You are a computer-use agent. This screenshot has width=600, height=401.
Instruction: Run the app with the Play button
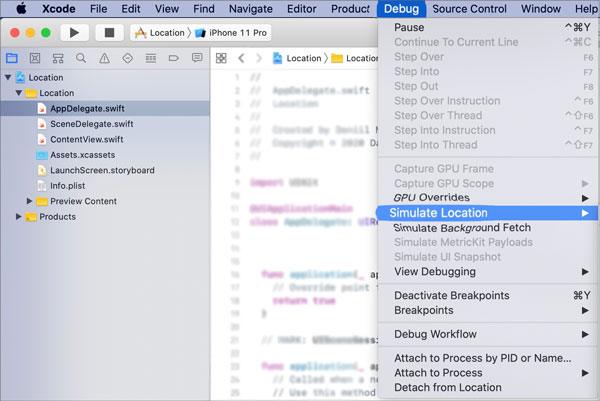click(75, 33)
